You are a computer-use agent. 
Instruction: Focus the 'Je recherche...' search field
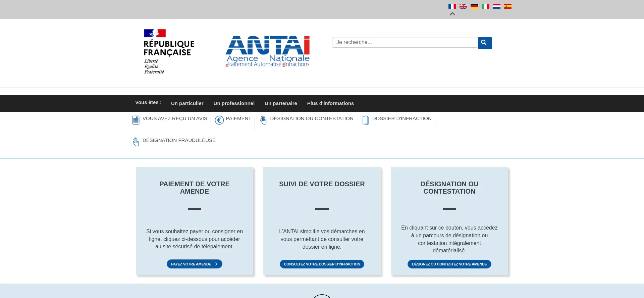pyautogui.click(x=405, y=42)
